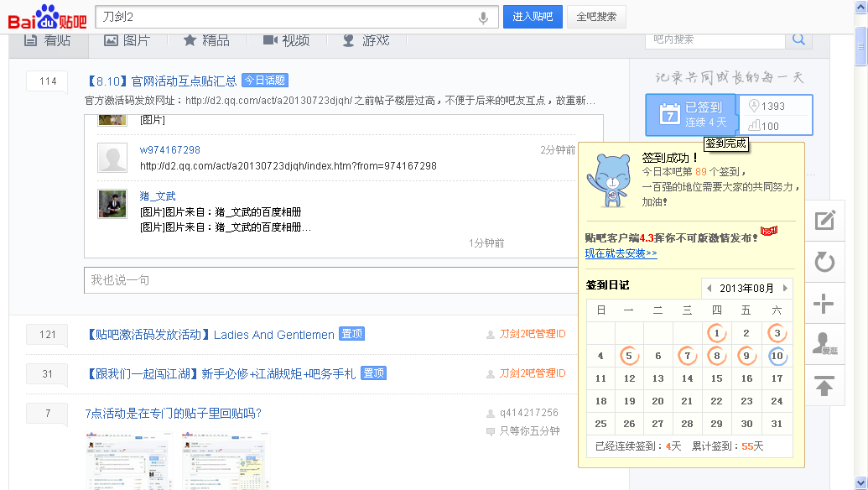Click the plus icon in sidebar
The image size is (868, 490).
(824, 304)
